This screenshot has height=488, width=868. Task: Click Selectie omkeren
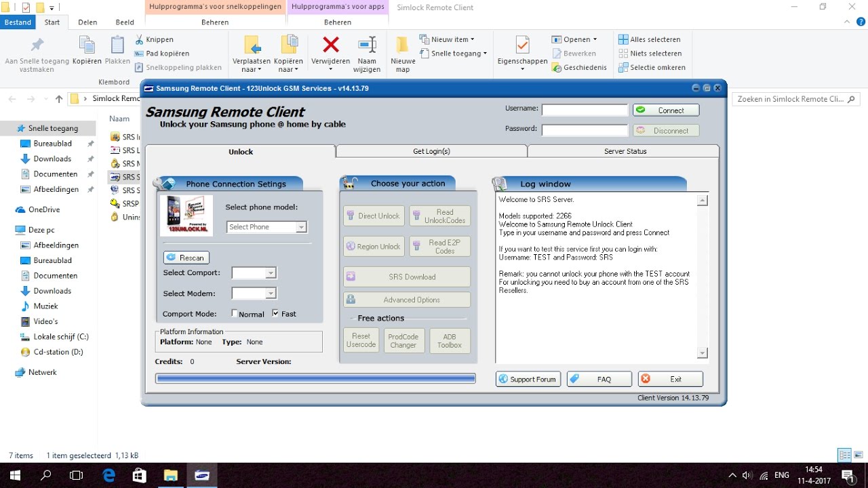point(652,68)
